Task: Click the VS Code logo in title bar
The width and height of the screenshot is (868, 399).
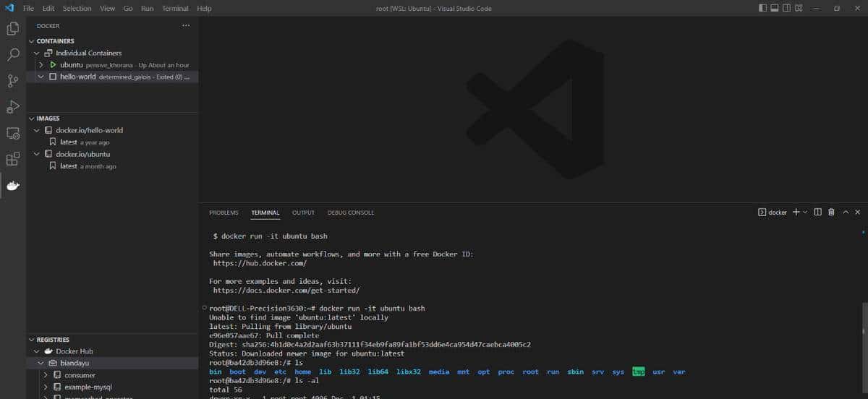Action: [x=9, y=8]
